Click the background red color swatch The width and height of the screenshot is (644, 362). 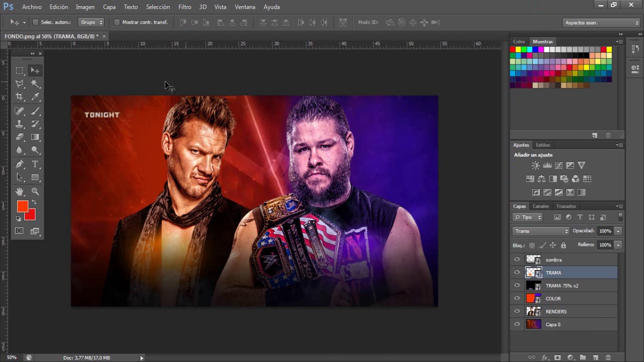(x=32, y=216)
